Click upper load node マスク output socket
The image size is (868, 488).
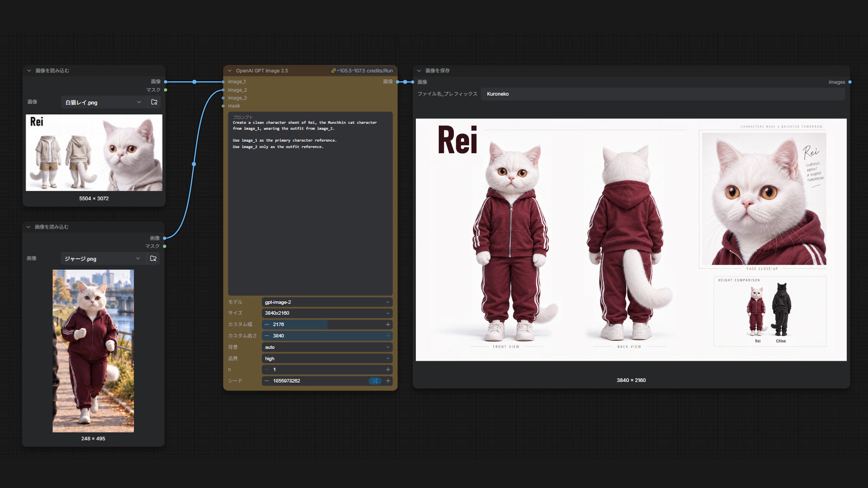pos(165,90)
